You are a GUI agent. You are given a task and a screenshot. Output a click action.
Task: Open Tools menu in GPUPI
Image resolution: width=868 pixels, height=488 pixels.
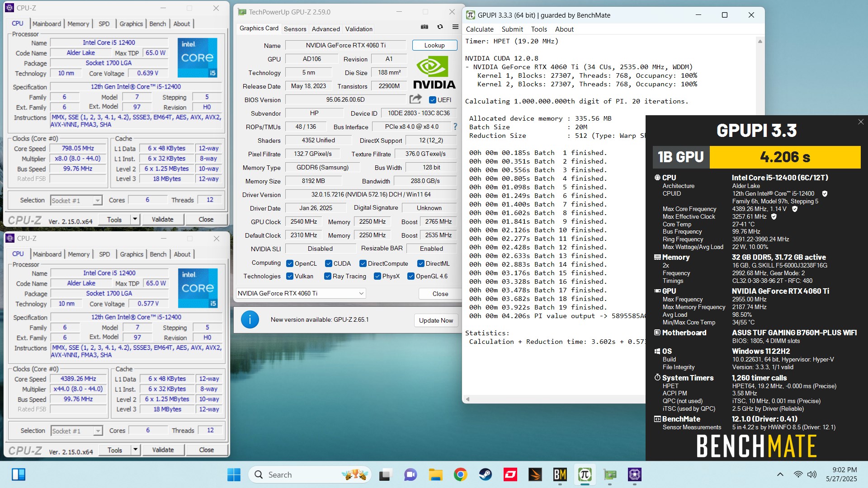point(539,29)
